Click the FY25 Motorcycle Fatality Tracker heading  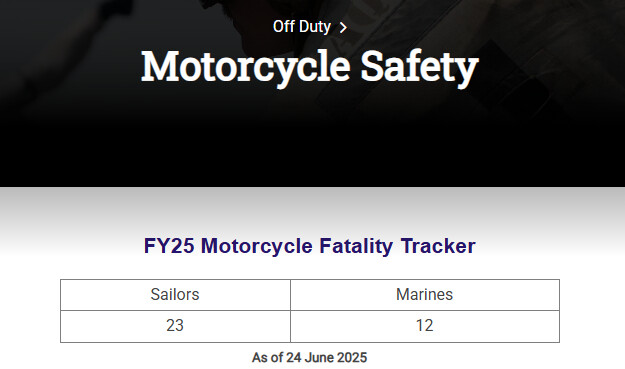310,246
